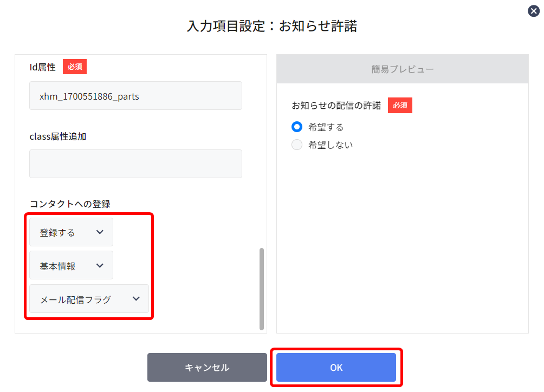Open the メール配信フラグ field dropdown
This screenshot has width=544, height=392.
pyautogui.click(x=89, y=299)
